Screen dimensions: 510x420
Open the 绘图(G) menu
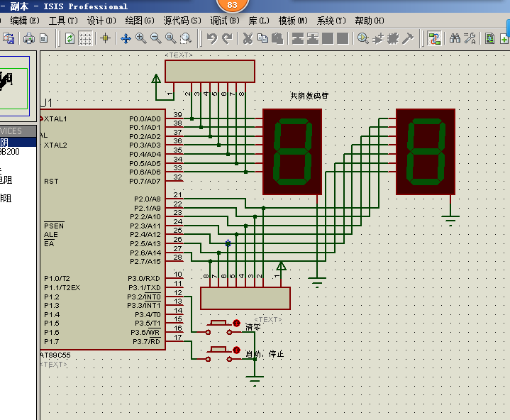coord(140,21)
